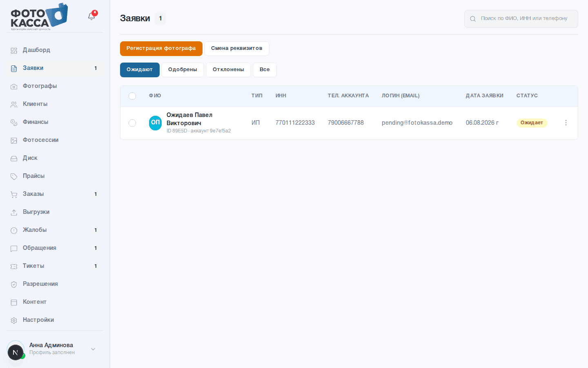
Task: Click the search by ФИО, ИНН field
Action: coord(521,19)
